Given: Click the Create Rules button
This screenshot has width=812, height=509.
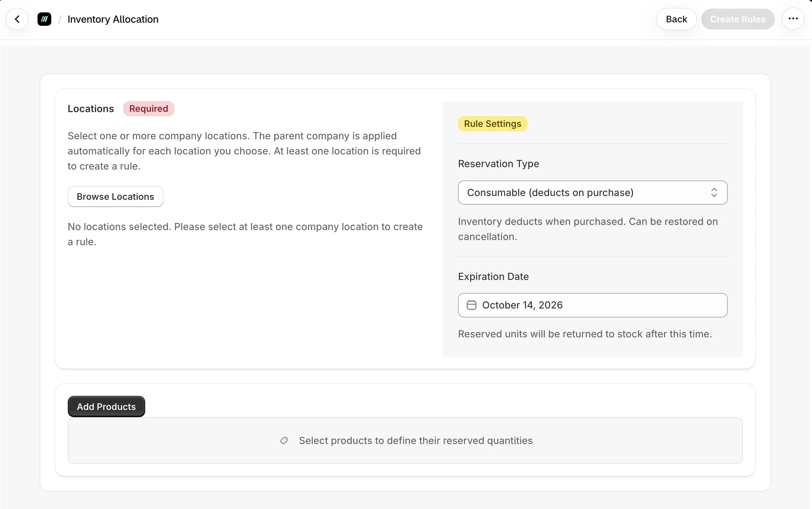Looking at the screenshot, I should (738, 19).
